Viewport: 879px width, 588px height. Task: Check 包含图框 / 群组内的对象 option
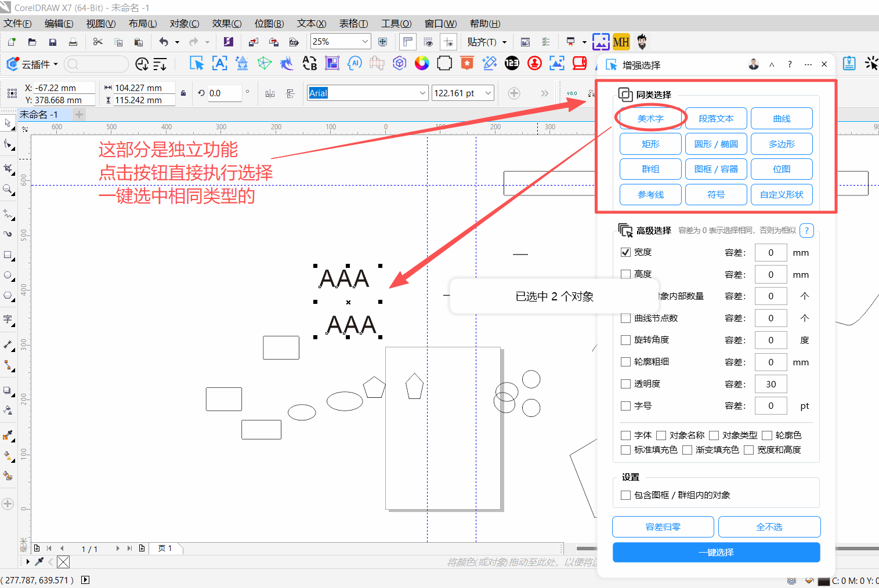625,495
